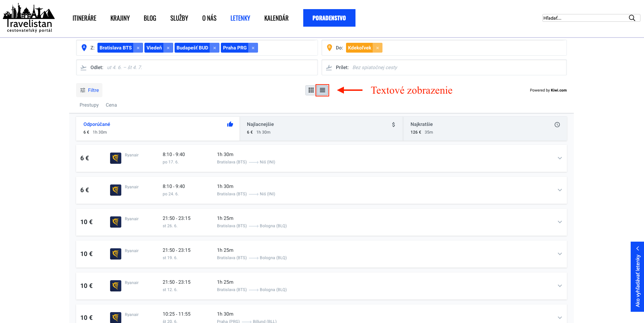Switch to text list view icon

(x=323, y=90)
